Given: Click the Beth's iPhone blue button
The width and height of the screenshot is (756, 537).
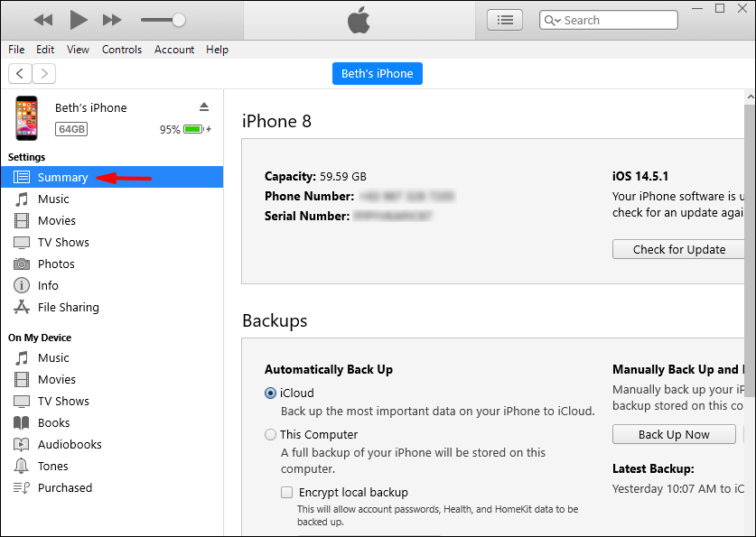Looking at the screenshot, I should [377, 73].
